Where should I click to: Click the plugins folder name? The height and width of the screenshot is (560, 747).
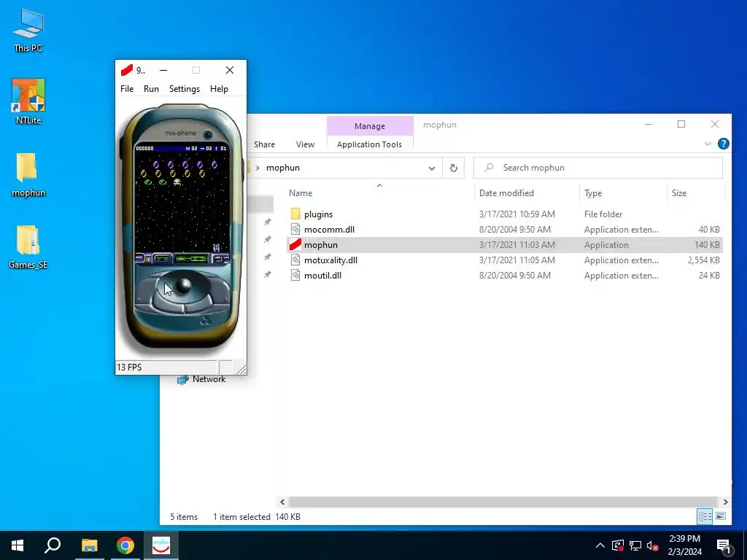[x=318, y=214]
